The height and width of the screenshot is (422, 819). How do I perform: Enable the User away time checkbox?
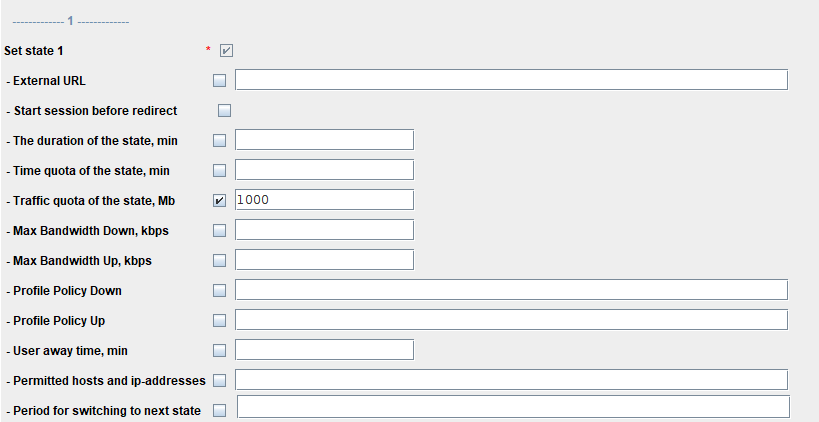coord(220,351)
